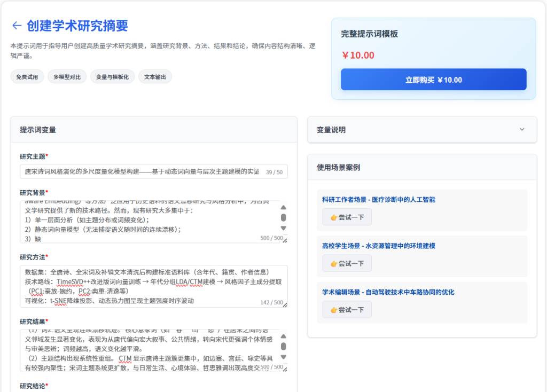Click 尝试一下 under 医疗诊断中的人工智能
The width and height of the screenshot is (547, 392).
point(347,217)
